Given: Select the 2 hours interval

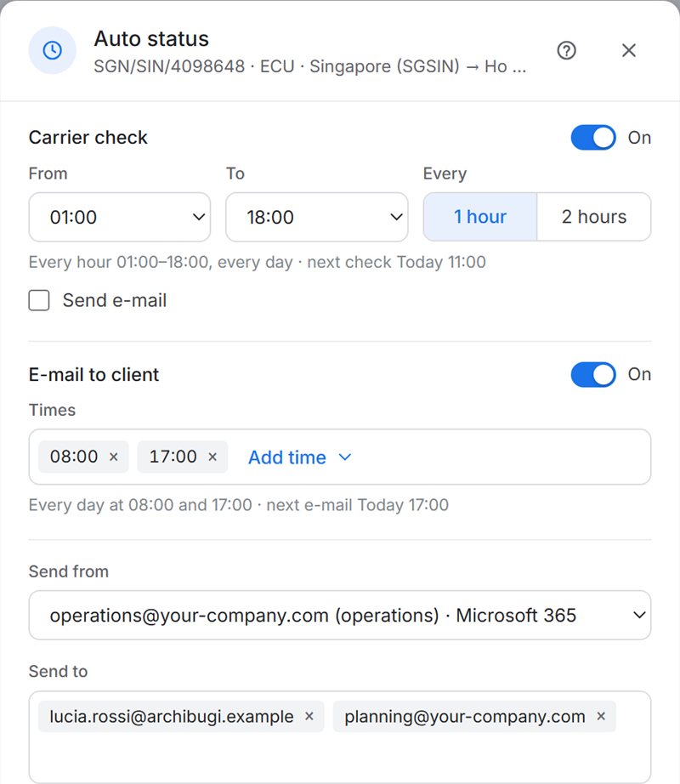Looking at the screenshot, I should [594, 217].
